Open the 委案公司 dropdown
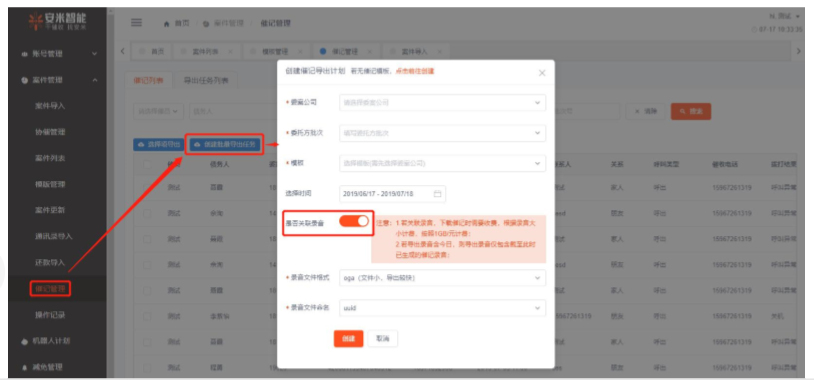 click(x=442, y=103)
